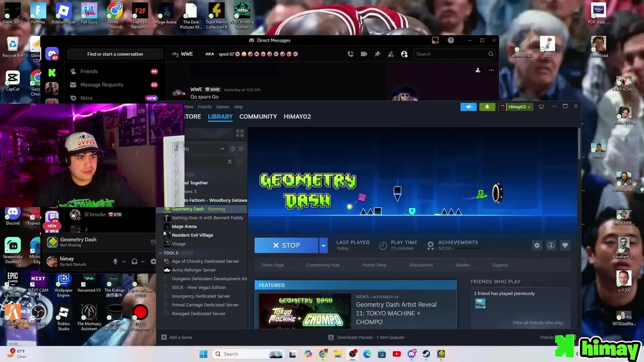Viewport: 644px width, 362px height.
Task: Start a video call in Discord
Action: [364, 54]
